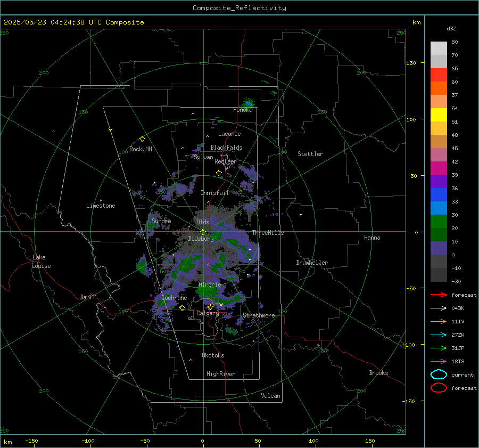Click the HighRiver label
This screenshot has height=448, width=479.
click(x=221, y=374)
